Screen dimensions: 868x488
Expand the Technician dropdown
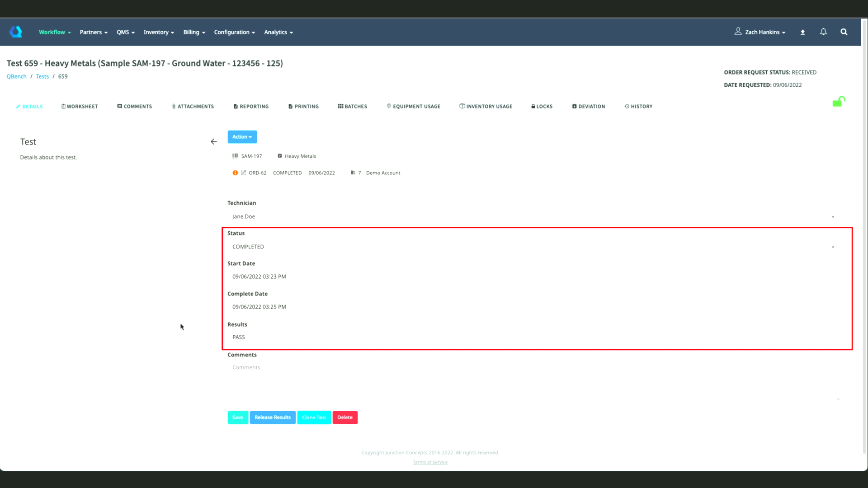[x=833, y=217]
